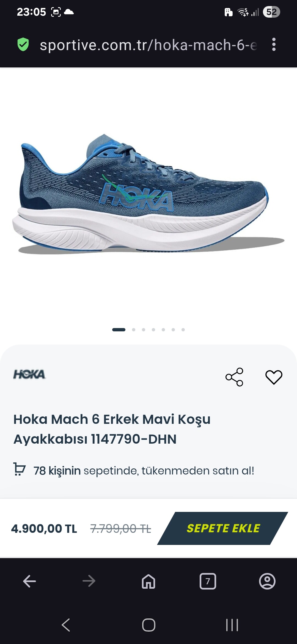Select the second image carousel dot
Screen dimensions: 297x644
pyautogui.click(x=134, y=330)
